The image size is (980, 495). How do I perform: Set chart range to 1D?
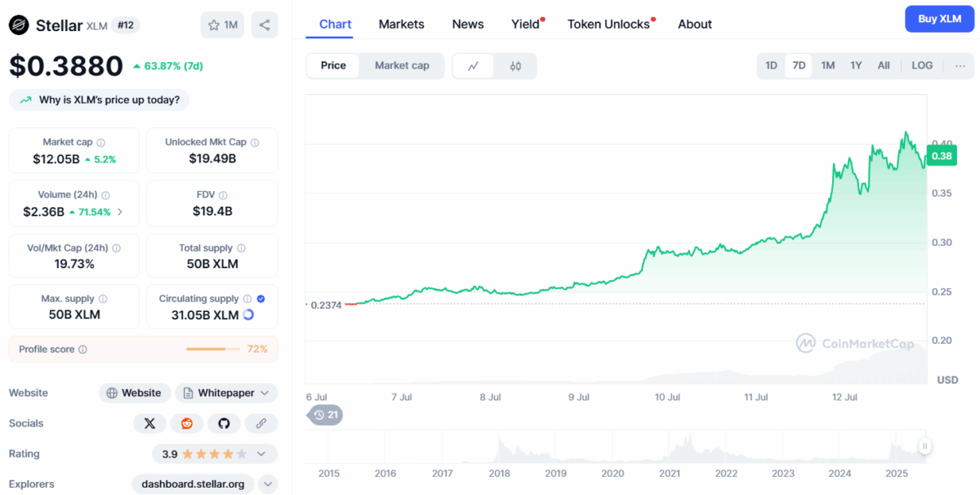tap(771, 65)
